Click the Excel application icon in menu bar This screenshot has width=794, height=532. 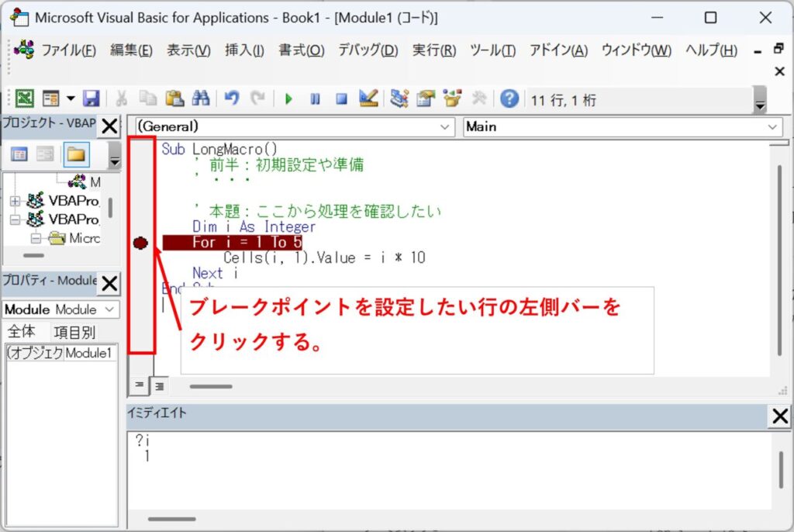[24, 49]
